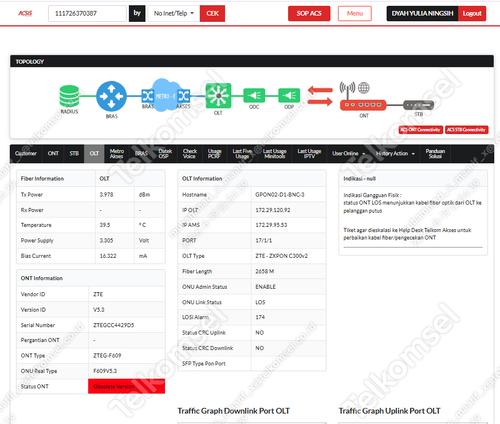Click Bias Current value 16.322

point(108,256)
